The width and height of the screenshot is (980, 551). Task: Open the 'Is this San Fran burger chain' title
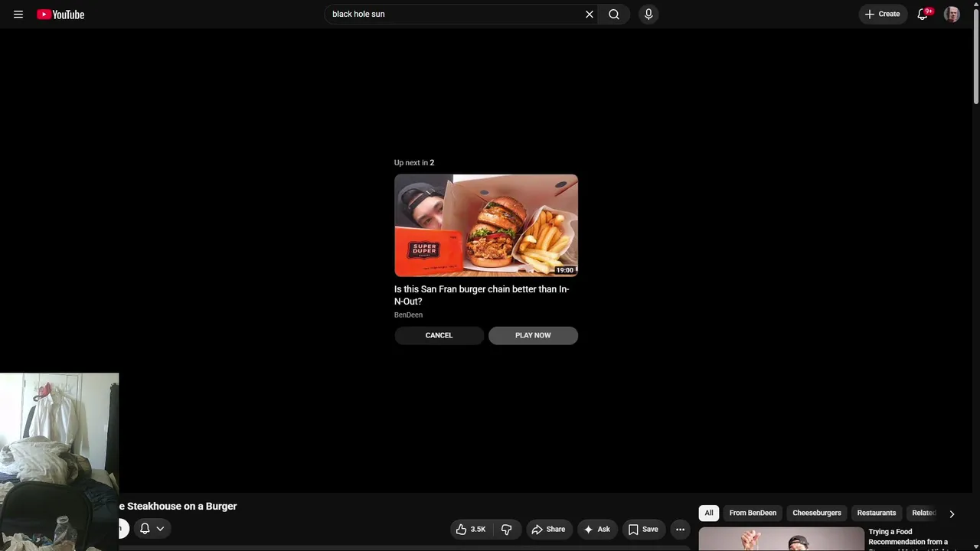click(x=482, y=295)
